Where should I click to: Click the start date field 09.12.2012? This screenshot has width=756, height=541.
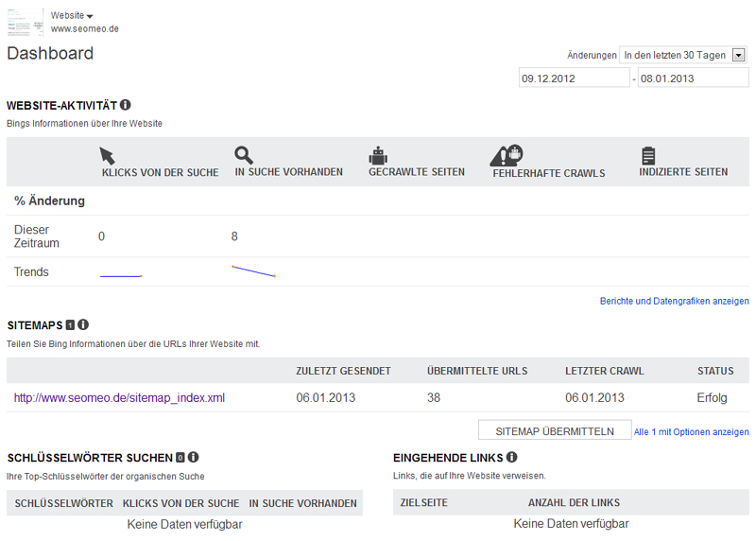click(575, 79)
